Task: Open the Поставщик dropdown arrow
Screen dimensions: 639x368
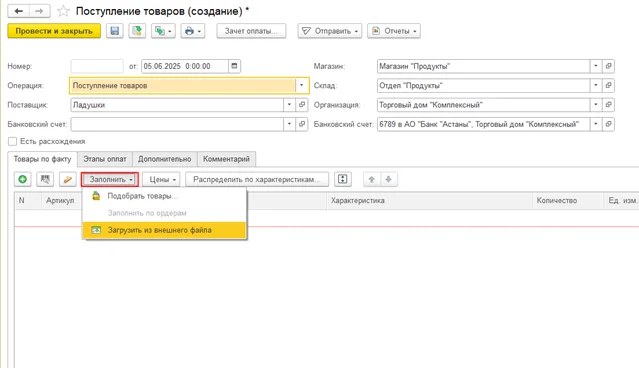Action: [x=289, y=105]
